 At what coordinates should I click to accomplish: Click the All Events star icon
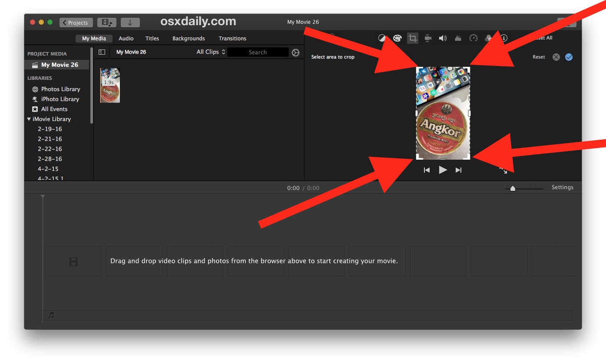pos(35,109)
